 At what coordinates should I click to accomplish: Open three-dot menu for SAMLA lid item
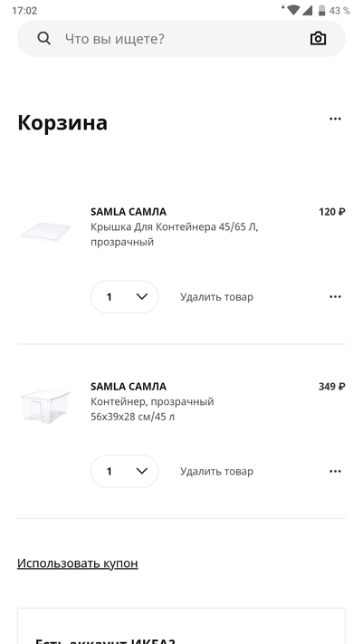(336, 297)
